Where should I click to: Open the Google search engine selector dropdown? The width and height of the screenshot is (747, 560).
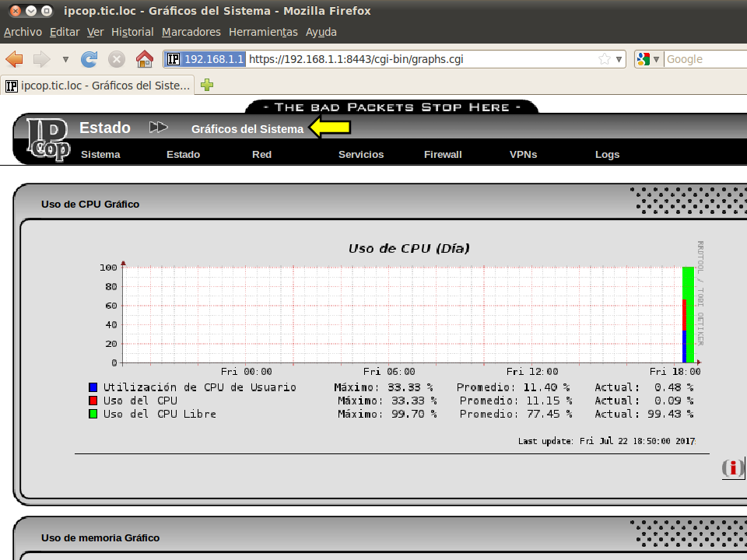(x=648, y=59)
